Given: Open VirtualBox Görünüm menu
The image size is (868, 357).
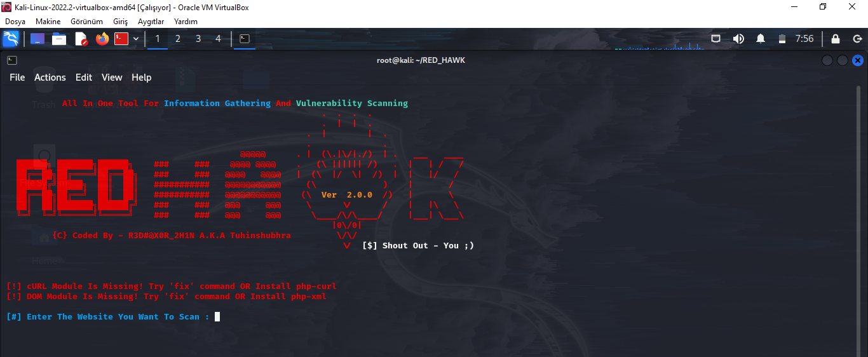Looking at the screenshot, I should [86, 22].
